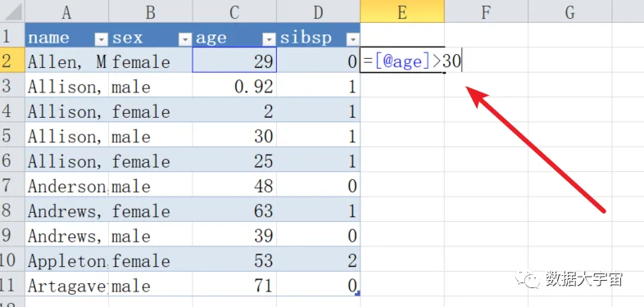Select row 10 header

point(12,259)
